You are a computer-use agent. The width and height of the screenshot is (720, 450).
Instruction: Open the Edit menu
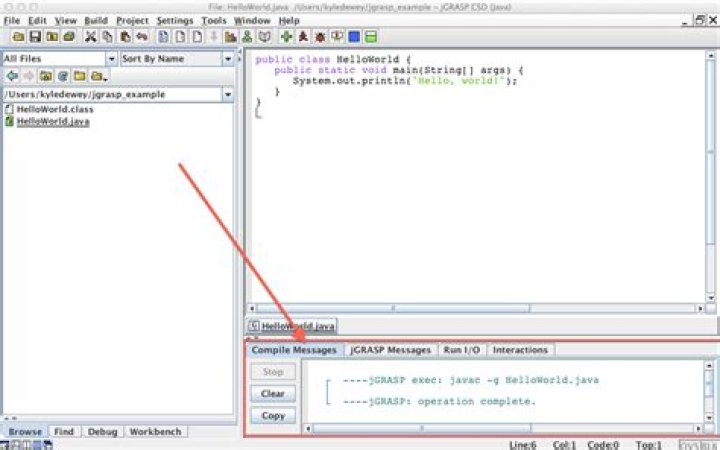coord(37,21)
